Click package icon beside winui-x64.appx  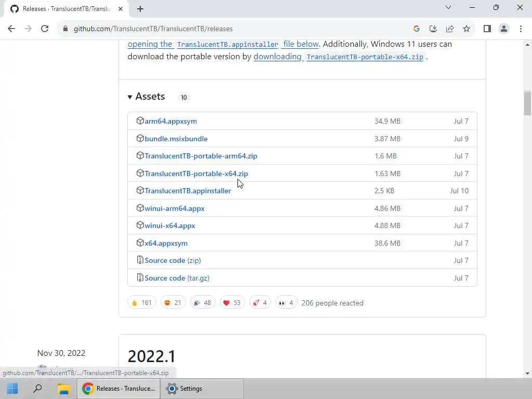pyautogui.click(x=140, y=225)
